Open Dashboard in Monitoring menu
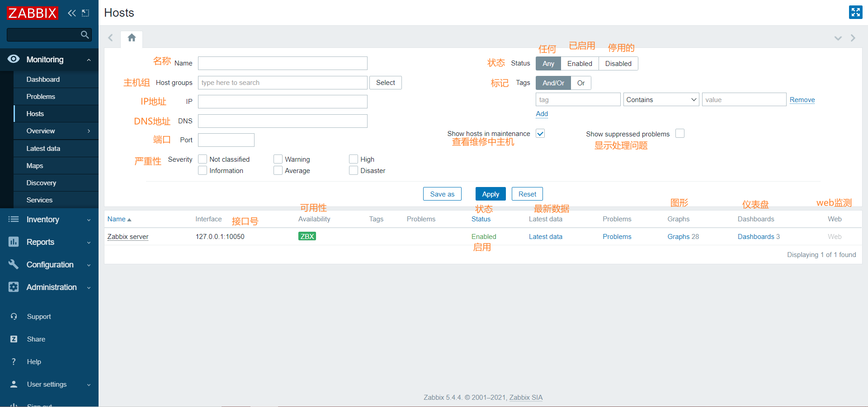The width and height of the screenshot is (868, 407). (x=56, y=80)
